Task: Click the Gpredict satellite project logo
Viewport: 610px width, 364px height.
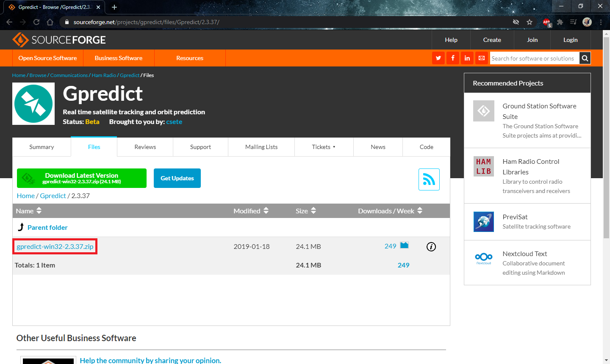Action: 33,104
